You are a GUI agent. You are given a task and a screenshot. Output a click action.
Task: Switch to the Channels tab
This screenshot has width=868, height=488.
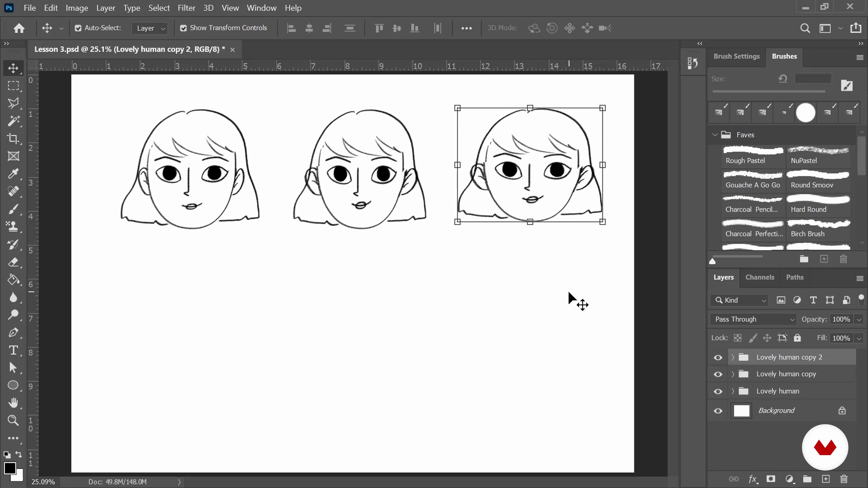[759, 277]
